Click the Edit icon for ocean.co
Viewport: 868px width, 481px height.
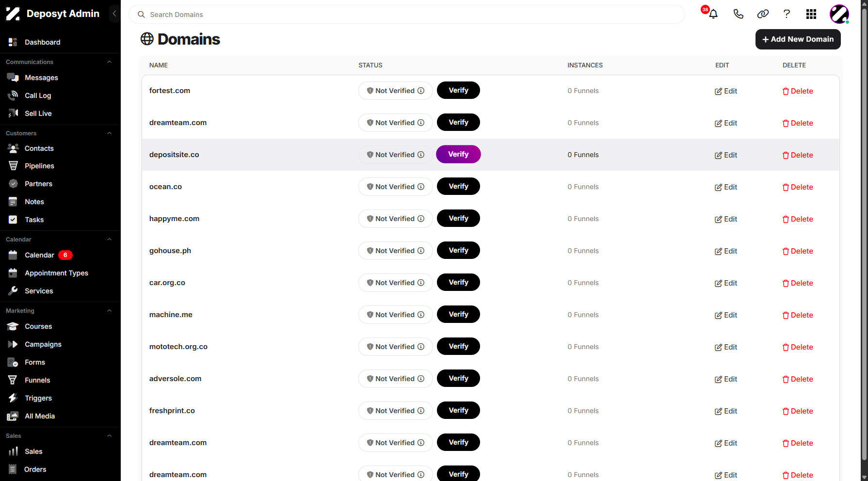click(718, 187)
